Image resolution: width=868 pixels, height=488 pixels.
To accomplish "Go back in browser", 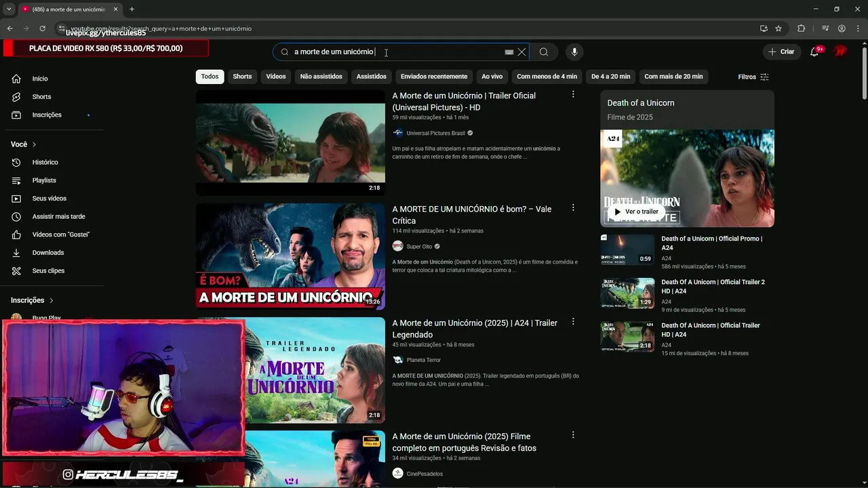I will click(x=9, y=28).
